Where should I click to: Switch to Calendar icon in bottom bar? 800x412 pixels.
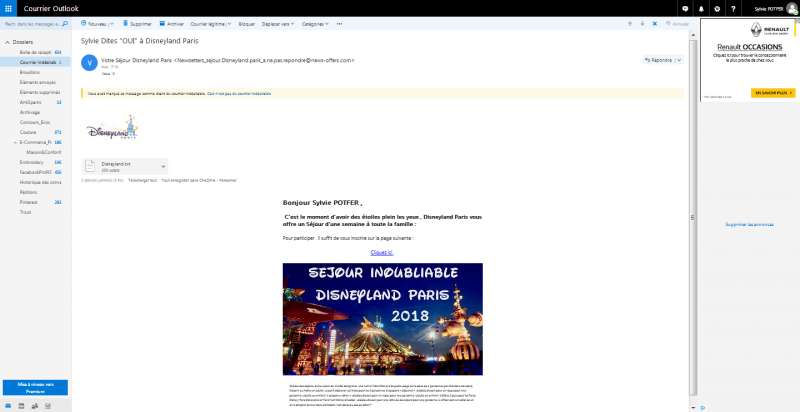tap(22, 406)
